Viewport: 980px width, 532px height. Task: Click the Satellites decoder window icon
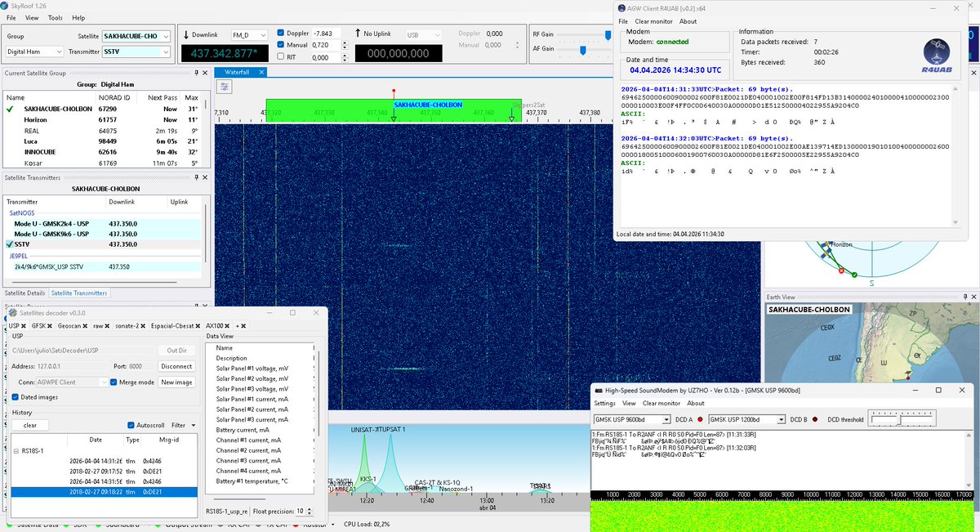click(13, 312)
